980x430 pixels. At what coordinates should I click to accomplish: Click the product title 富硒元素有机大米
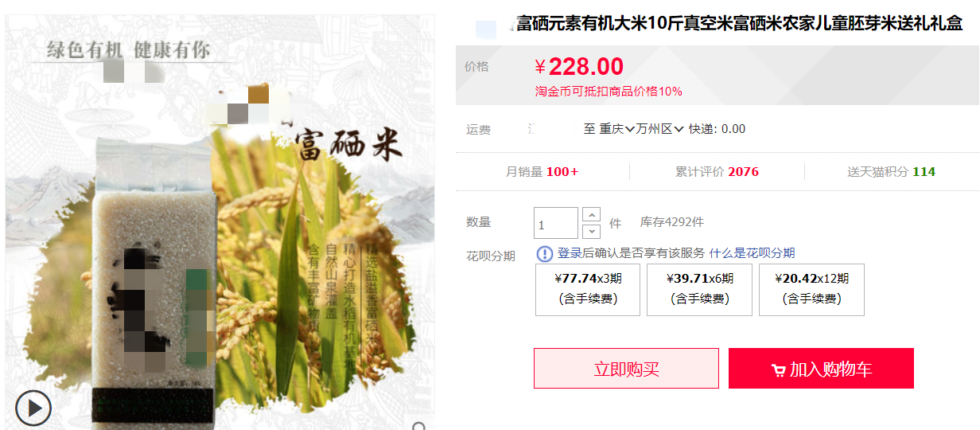[x=740, y=23]
